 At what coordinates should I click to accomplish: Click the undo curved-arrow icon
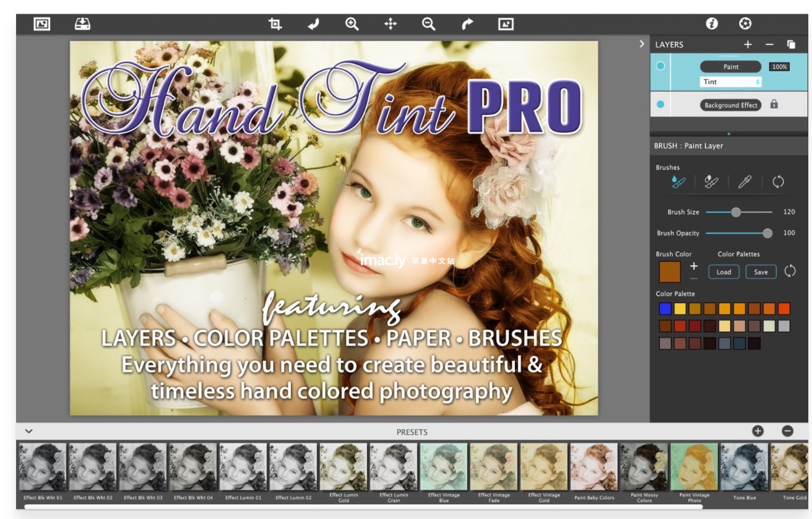pos(314,24)
